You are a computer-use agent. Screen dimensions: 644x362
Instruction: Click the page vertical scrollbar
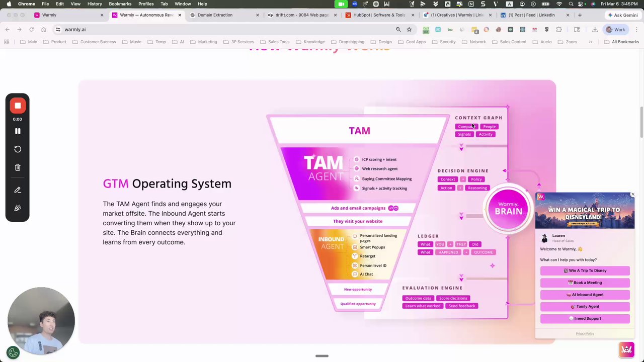pos(641,122)
